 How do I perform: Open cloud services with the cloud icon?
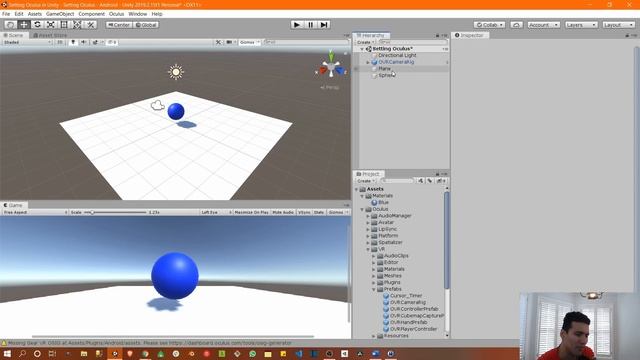516,25
